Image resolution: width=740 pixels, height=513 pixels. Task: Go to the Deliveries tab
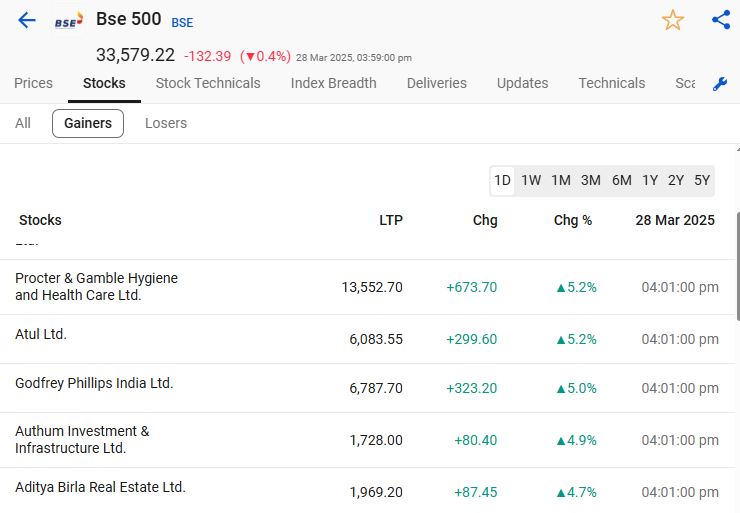pos(437,83)
